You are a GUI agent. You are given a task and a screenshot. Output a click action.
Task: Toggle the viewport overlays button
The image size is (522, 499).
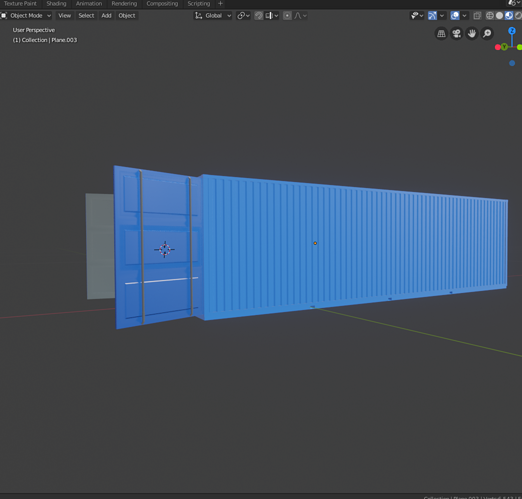455,16
